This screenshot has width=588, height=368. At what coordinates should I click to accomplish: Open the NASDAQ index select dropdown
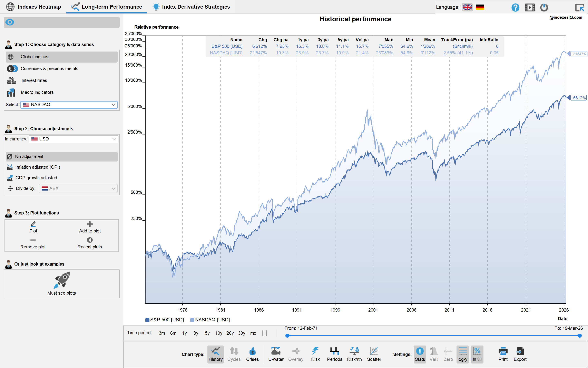69,105
